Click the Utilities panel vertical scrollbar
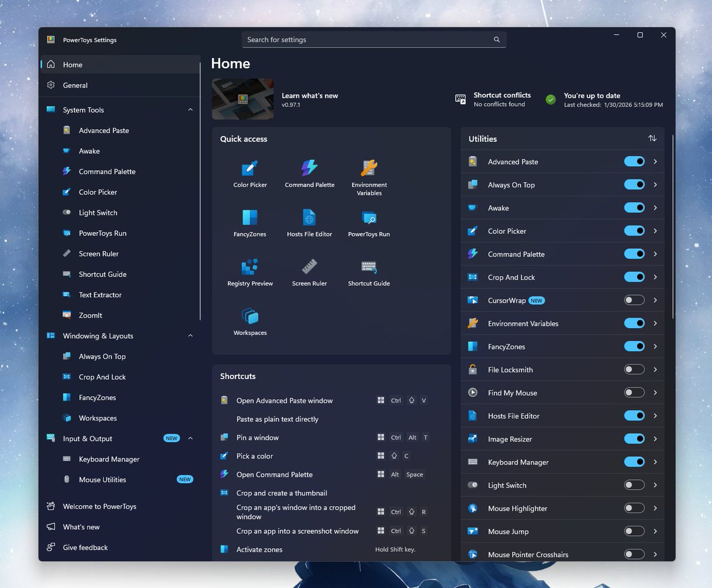 point(673,225)
